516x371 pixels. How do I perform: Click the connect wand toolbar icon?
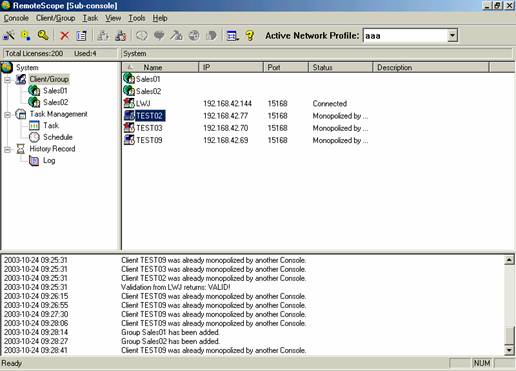[x=9, y=35]
